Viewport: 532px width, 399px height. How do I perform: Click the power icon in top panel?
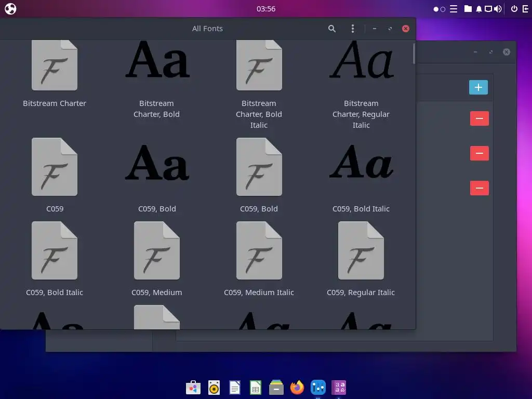pos(514,9)
